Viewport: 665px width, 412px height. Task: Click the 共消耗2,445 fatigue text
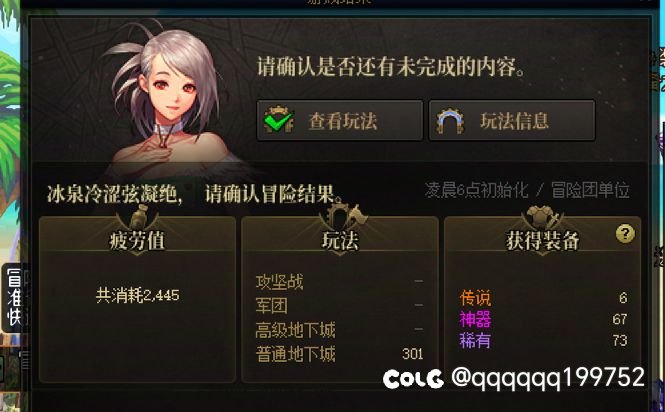[x=137, y=295]
